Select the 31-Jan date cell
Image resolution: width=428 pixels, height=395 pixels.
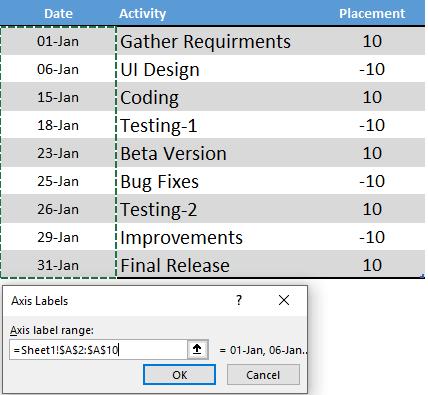58,265
